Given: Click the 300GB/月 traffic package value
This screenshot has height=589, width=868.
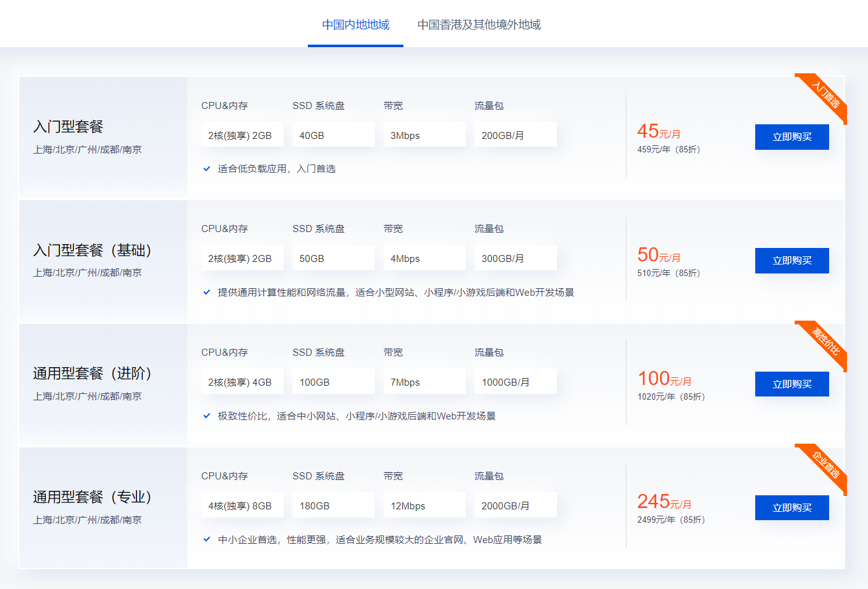Looking at the screenshot, I should coord(516,258).
